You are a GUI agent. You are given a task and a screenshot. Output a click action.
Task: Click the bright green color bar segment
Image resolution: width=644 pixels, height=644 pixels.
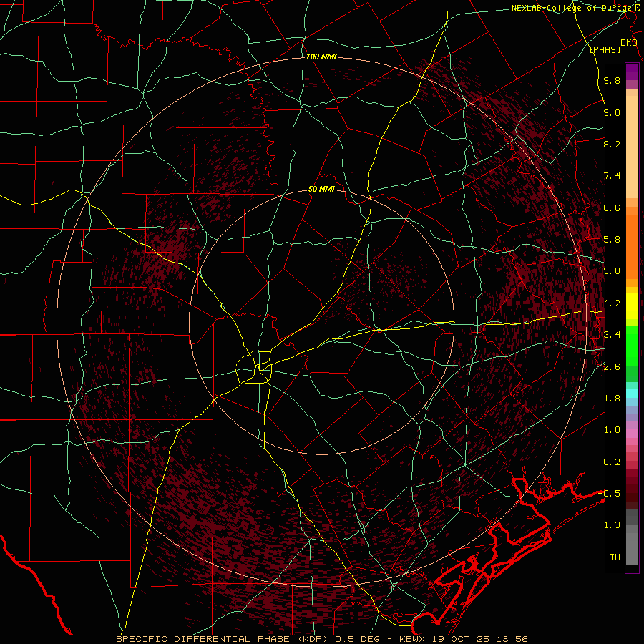click(x=632, y=344)
